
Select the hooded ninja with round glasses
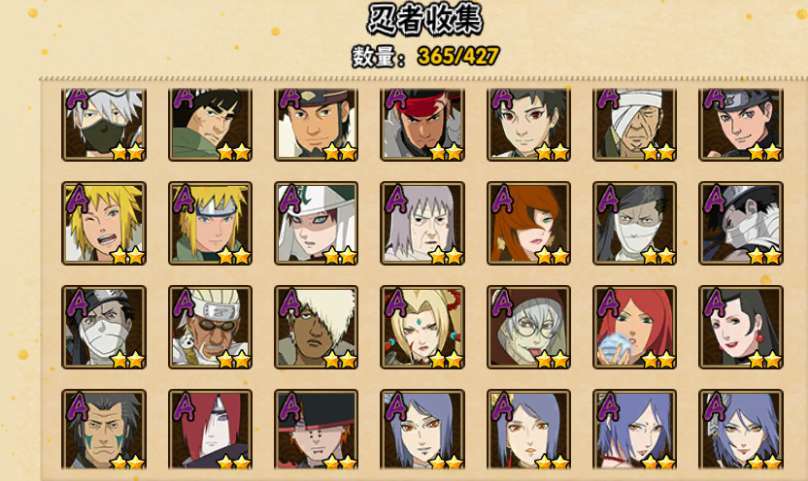pos(529,327)
